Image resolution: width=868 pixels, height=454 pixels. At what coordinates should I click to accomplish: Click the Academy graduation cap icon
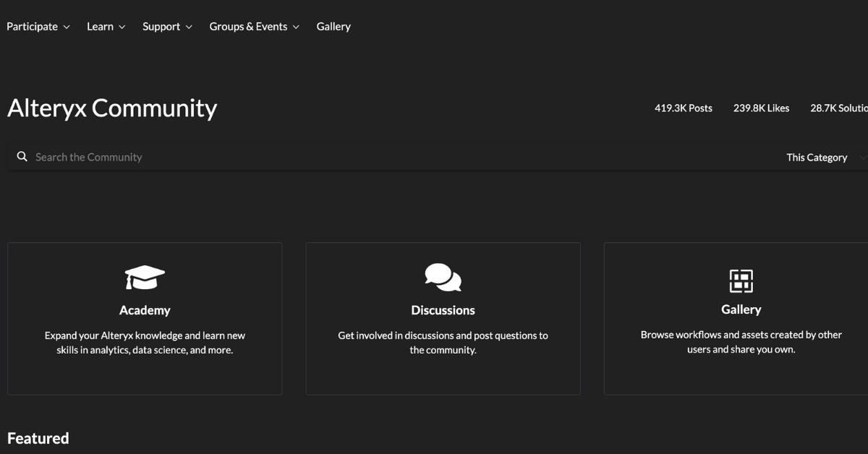click(x=145, y=277)
